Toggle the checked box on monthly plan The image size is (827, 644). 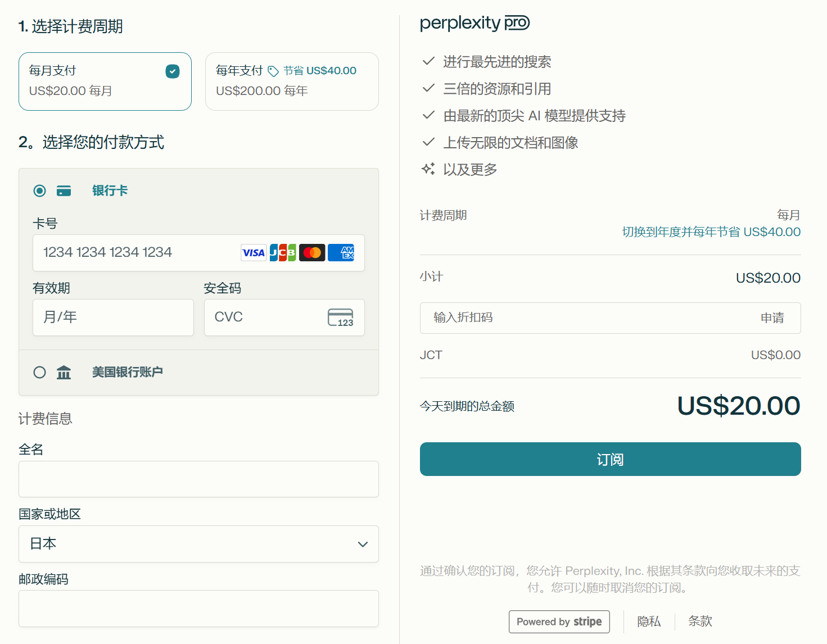click(173, 71)
